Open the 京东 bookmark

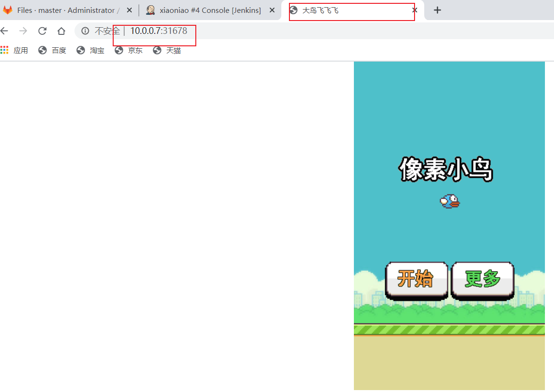pos(129,50)
